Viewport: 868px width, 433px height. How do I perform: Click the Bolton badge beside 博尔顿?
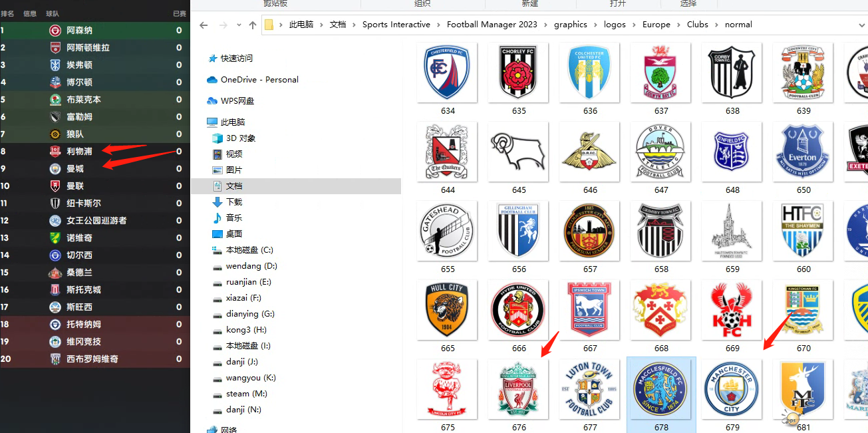click(x=55, y=82)
